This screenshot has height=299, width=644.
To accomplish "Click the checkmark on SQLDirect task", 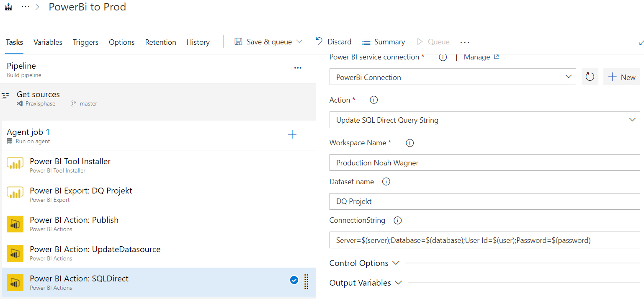I will tap(294, 280).
